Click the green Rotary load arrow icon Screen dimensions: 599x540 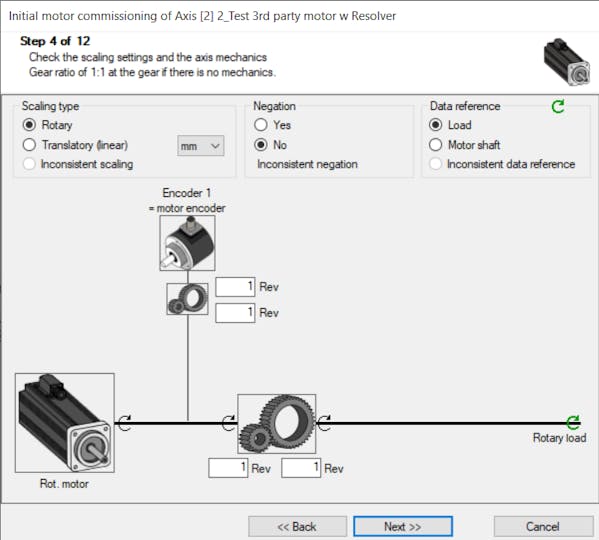[573, 422]
